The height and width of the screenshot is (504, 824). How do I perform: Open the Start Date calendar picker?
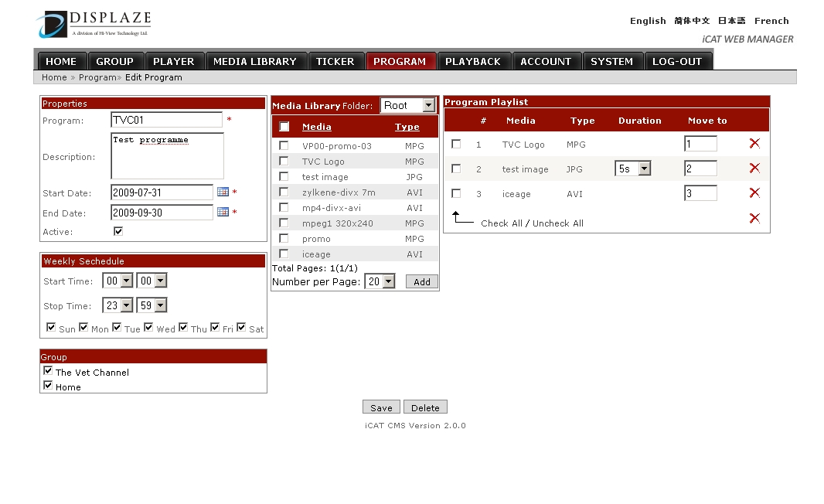click(x=223, y=192)
